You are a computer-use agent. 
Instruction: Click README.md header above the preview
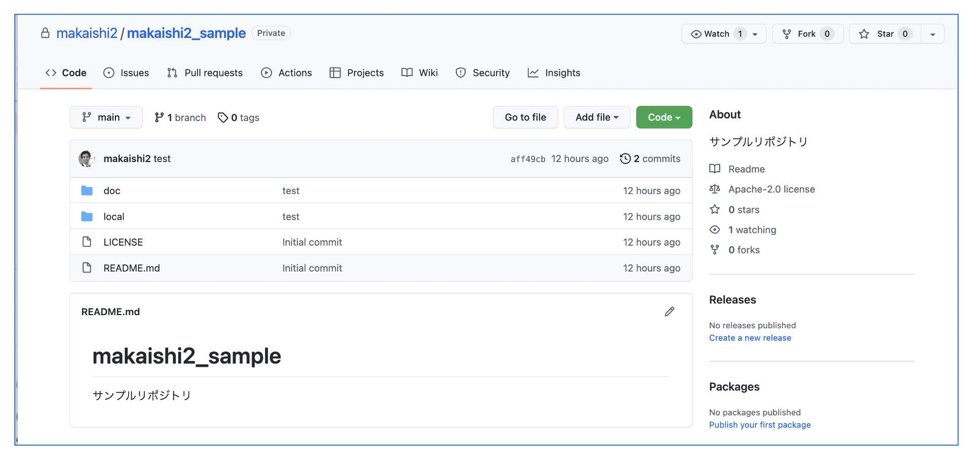[x=110, y=312]
